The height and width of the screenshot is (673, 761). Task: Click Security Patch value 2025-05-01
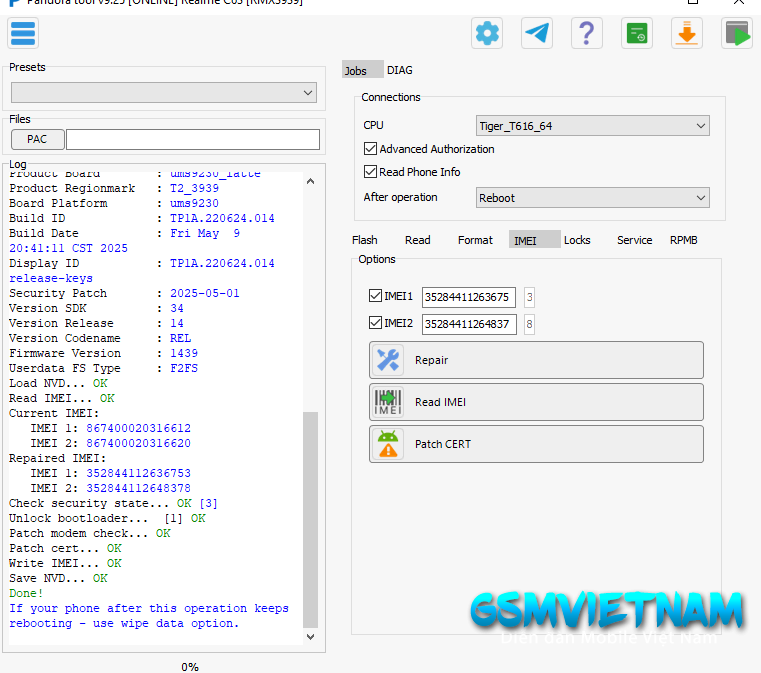pos(204,293)
